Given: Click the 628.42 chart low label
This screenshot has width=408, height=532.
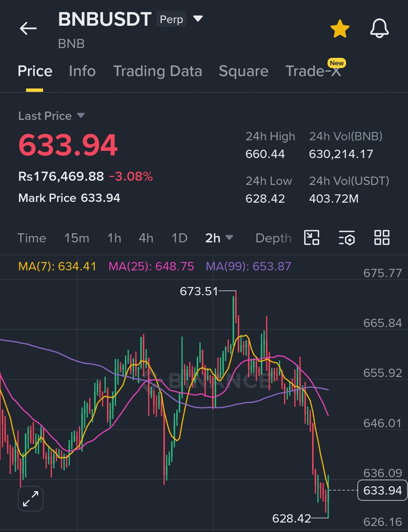Looking at the screenshot, I should pos(292,518).
